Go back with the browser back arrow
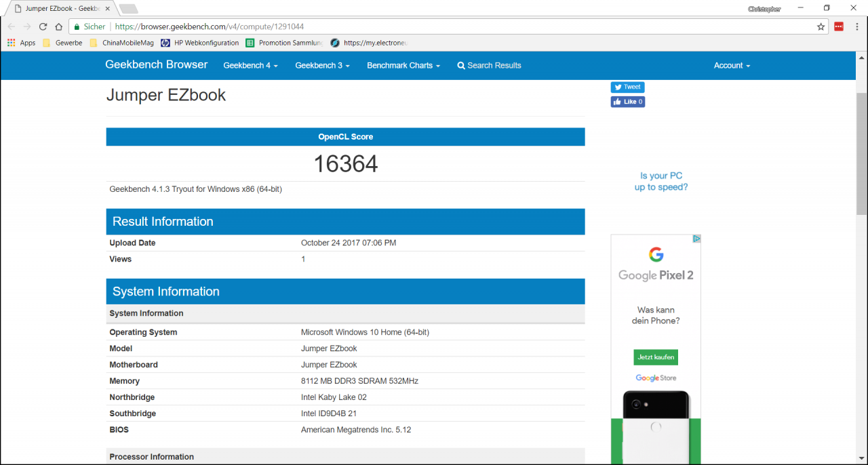868x465 pixels. coord(11,26)
